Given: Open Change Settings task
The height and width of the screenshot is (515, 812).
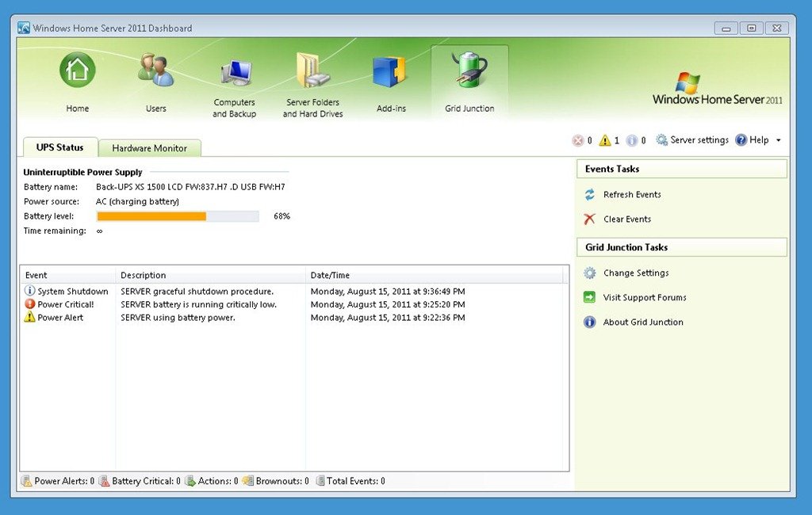Looking at the screenshot, I should 636,273.
